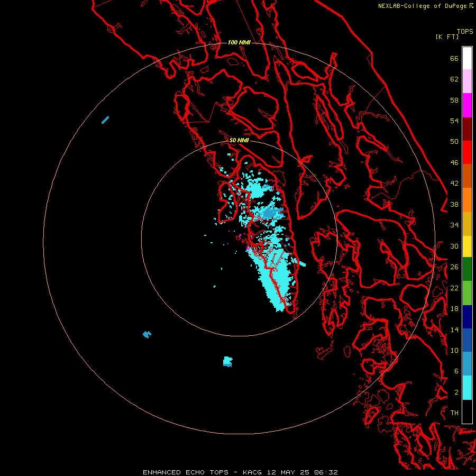Select the light pink 62 kft swatch
The width and height of the screenshot is (476, 476).
click(467, 81)
